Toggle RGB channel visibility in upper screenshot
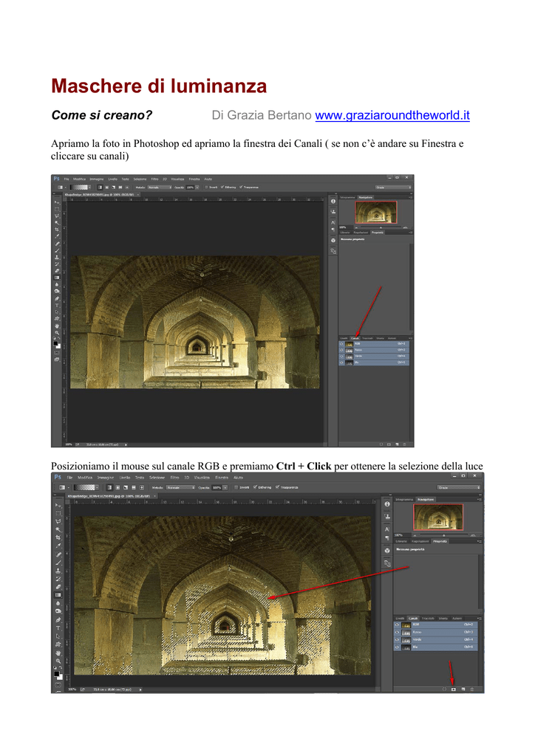The width and height of the screenshot is (535, 756). (x=341, y=344)
